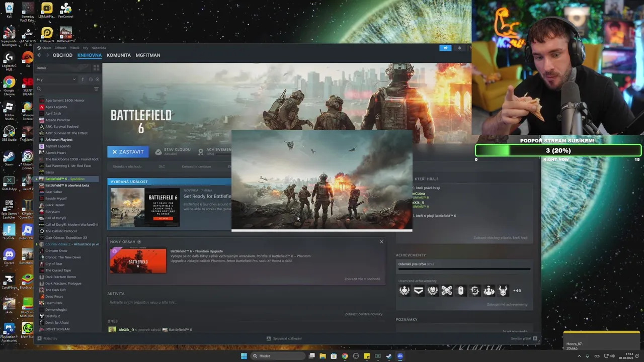Expand the Hry games filter dropdown
Viewport: 644px width, 362px height.
pos(56,79)
